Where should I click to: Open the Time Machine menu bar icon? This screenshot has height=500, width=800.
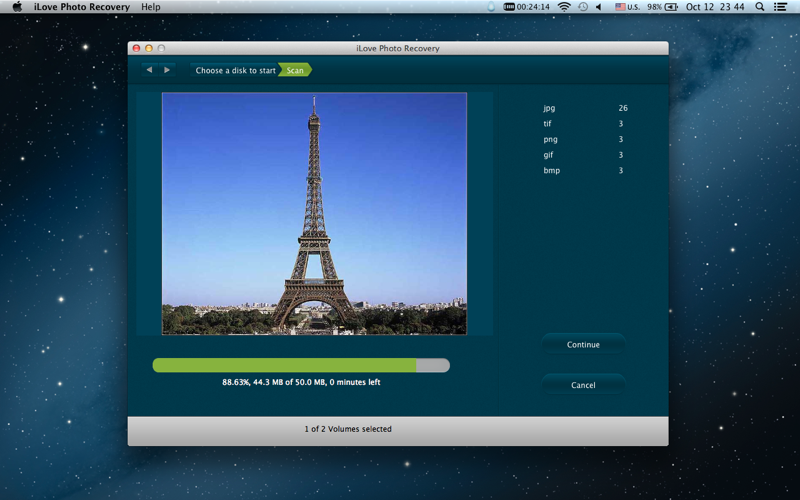[583, 7]
